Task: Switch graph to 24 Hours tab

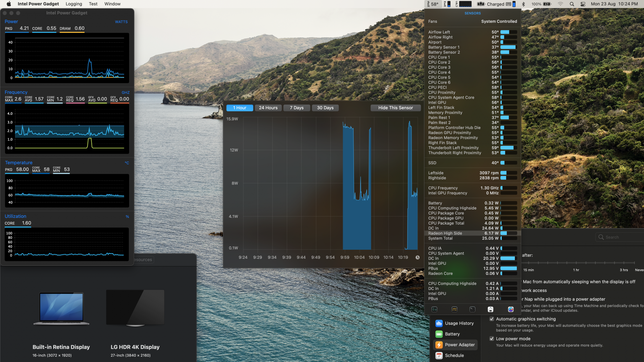Action: tap(268, 108)
